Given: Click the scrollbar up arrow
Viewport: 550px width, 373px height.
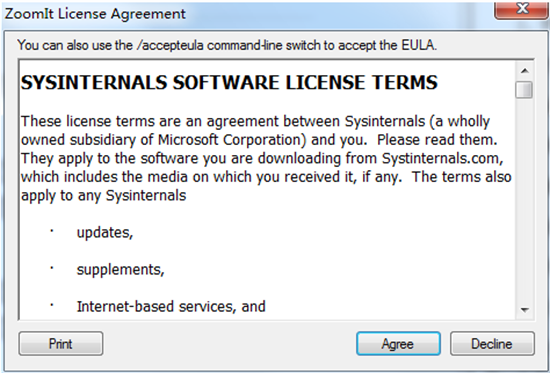Looking at the screenshot, I should click(x=525, y=71).
